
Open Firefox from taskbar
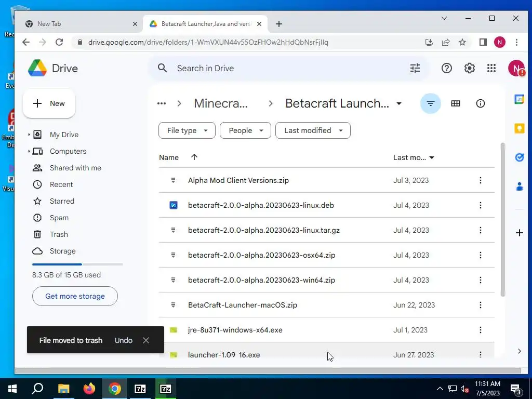[89, 389]
